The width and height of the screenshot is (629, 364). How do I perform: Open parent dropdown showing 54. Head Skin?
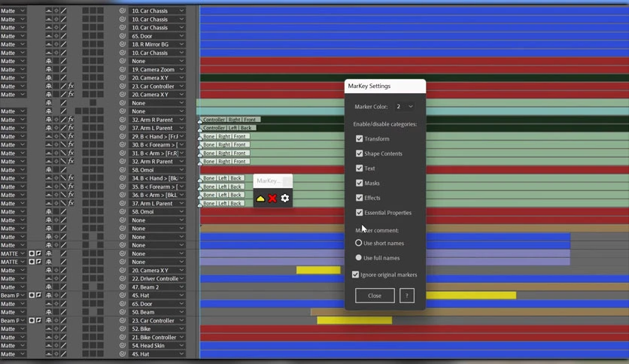(x=157, y=345)
